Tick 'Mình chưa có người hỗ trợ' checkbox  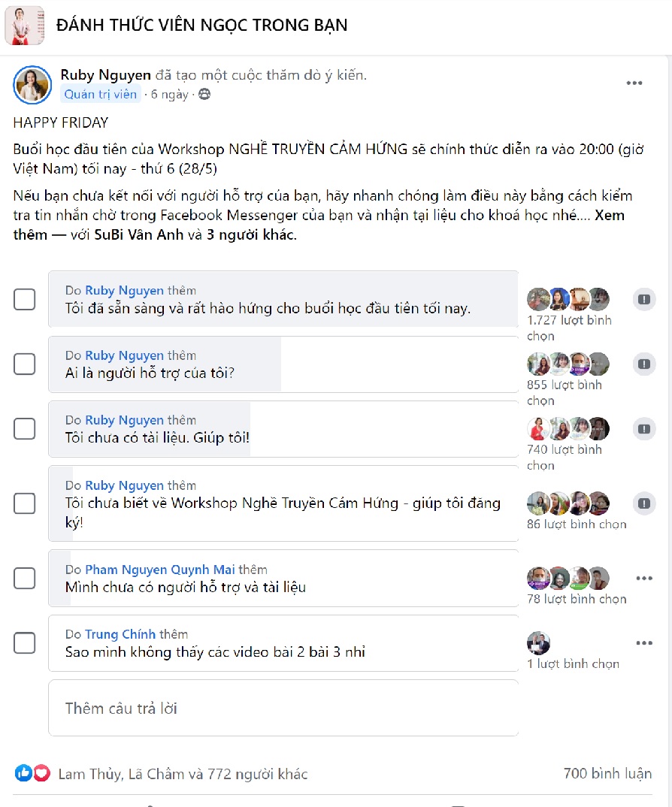point(25,579)
